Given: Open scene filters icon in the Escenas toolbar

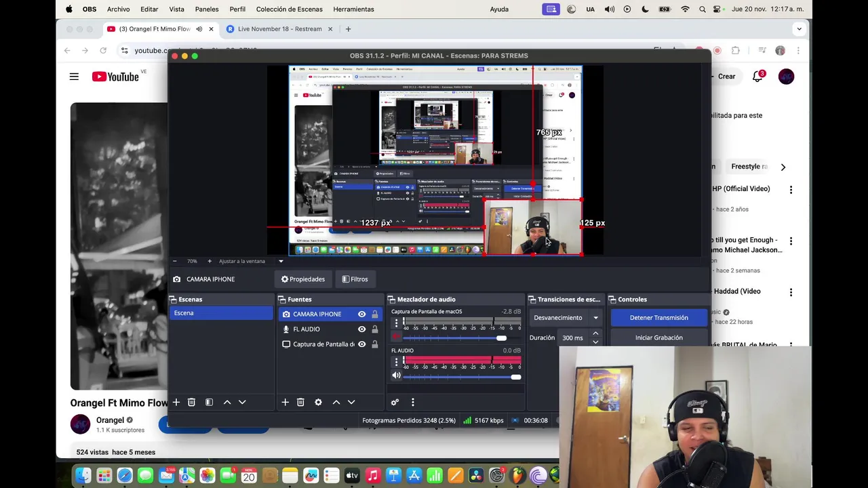Looking at the screenshot, I should pyautogui.click(x=209, y=403).
